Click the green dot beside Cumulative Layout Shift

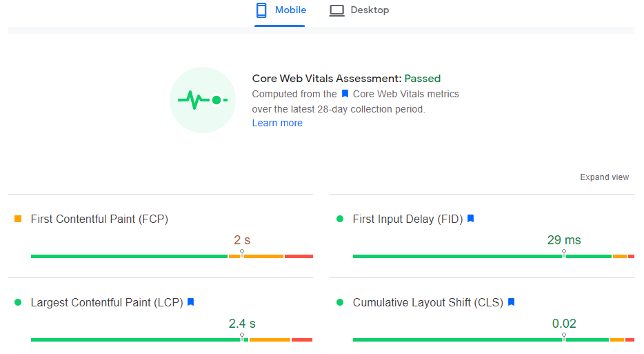tap(339, 302)
